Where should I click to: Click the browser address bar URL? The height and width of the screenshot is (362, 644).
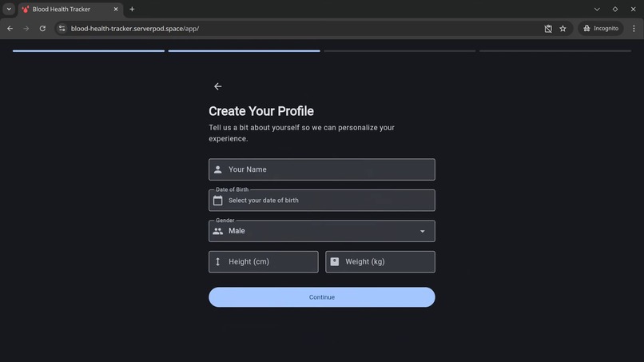135,28
